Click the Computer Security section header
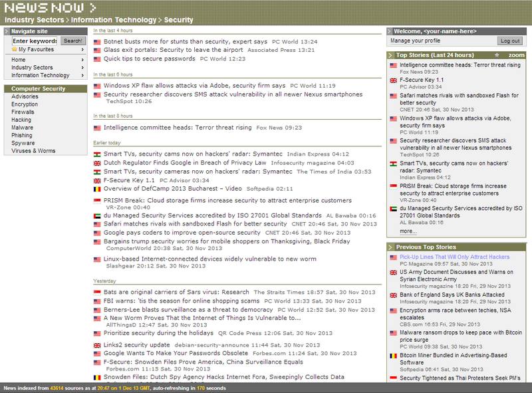The width and height of the screenshot is (532, 393). pos(45,88)
